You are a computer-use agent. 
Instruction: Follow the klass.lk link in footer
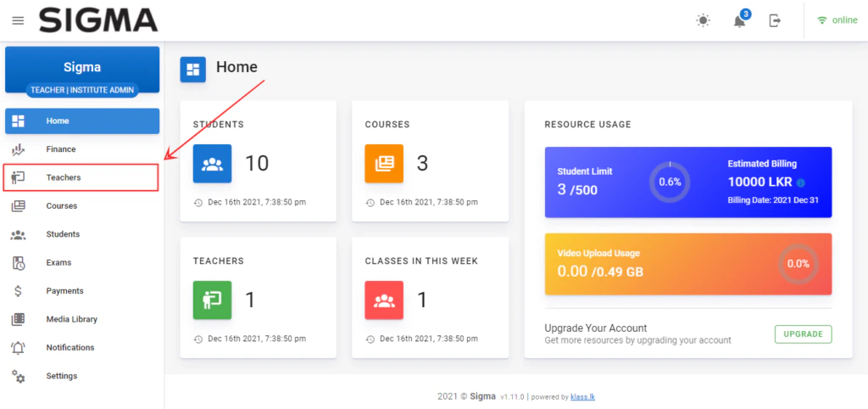pos(583,397)
